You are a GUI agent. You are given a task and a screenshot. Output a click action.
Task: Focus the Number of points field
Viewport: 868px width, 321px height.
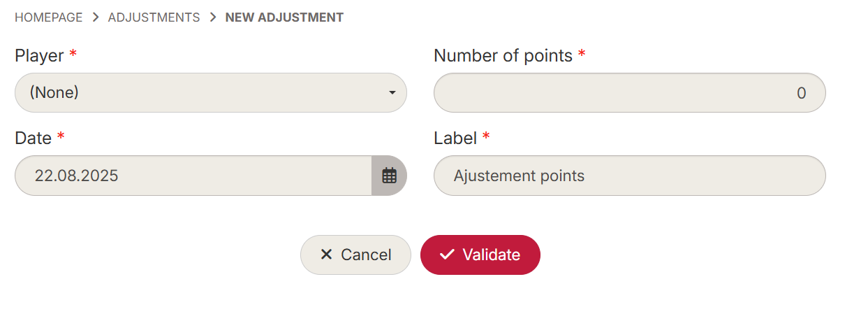click(x=629, y=92)
